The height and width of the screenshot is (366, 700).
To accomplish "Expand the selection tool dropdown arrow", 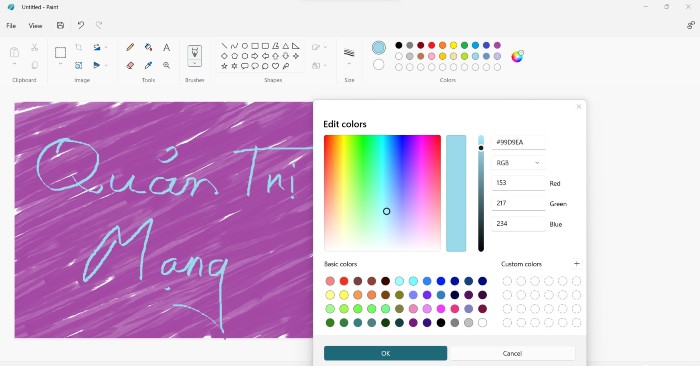I will (x=60, y=64).
